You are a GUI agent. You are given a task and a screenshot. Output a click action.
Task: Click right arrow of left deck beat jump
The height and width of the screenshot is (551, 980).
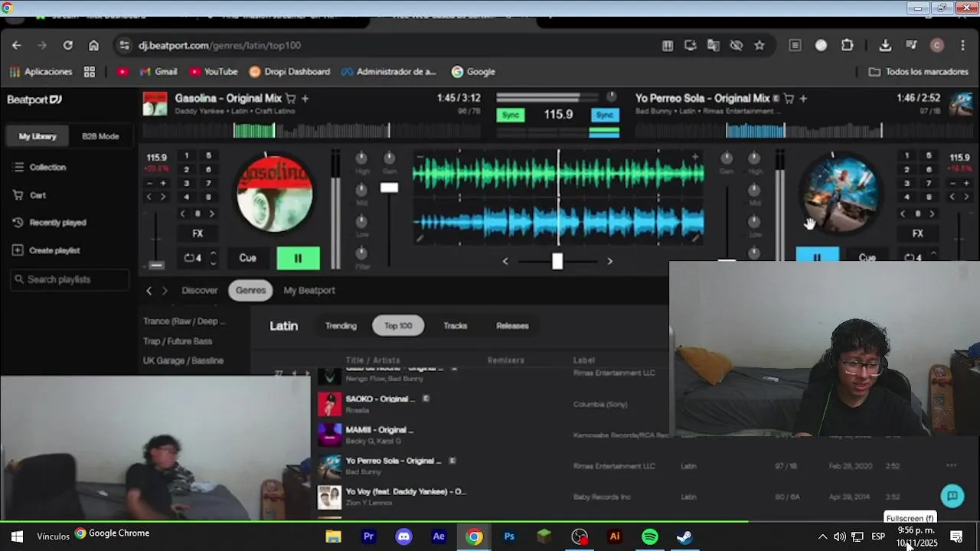[x=212, y=214]
